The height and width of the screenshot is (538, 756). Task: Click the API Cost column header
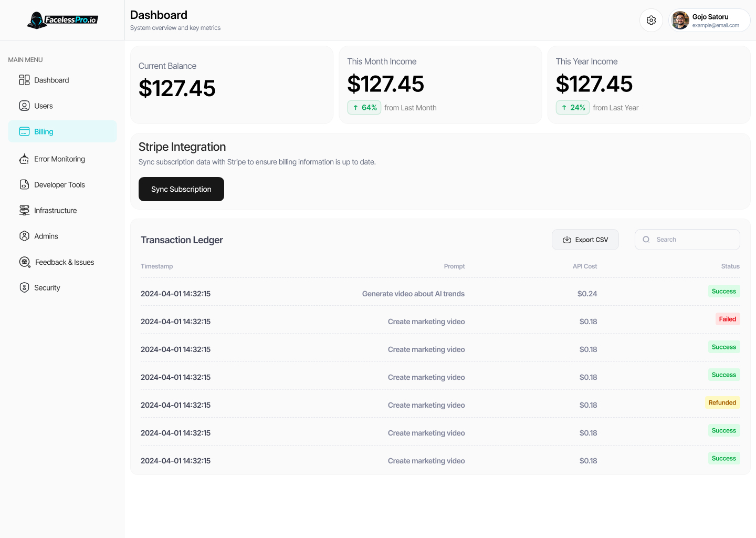tap(585, 266)
